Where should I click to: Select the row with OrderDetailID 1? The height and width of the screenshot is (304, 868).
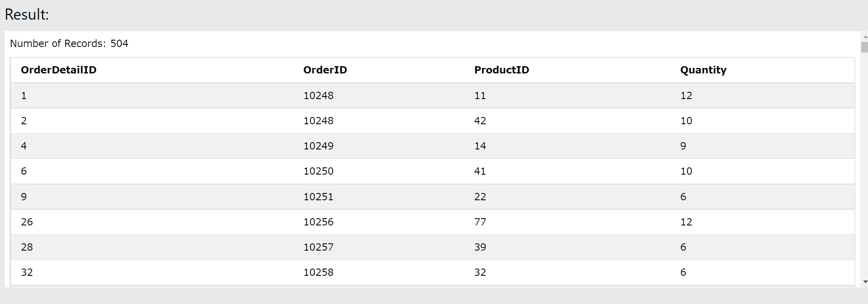pos(432,96)
